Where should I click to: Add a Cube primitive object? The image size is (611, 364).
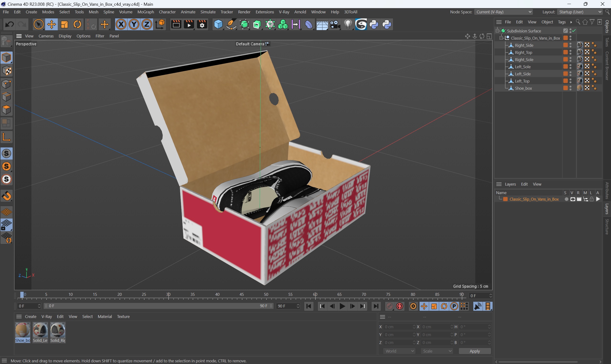point(218,24)
